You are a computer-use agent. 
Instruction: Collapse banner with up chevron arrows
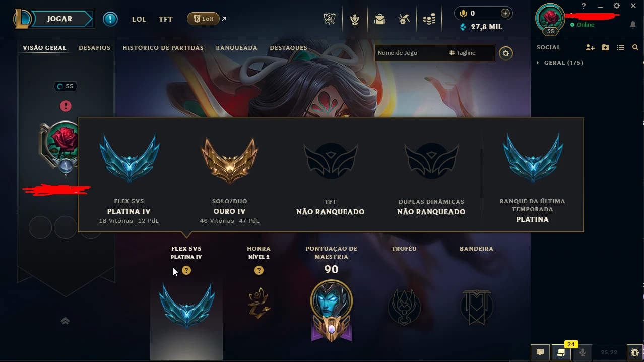[65, 321]
